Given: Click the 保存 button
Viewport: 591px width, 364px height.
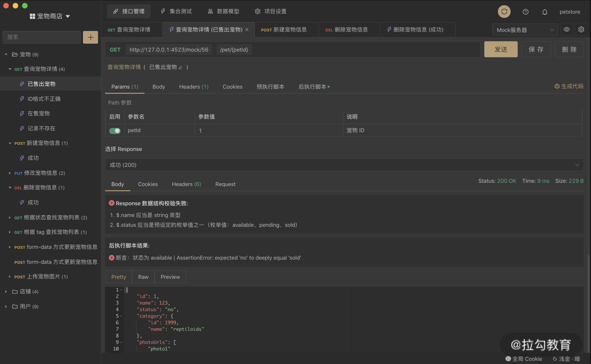Looking at the screenshot, I should pos(536,49).
